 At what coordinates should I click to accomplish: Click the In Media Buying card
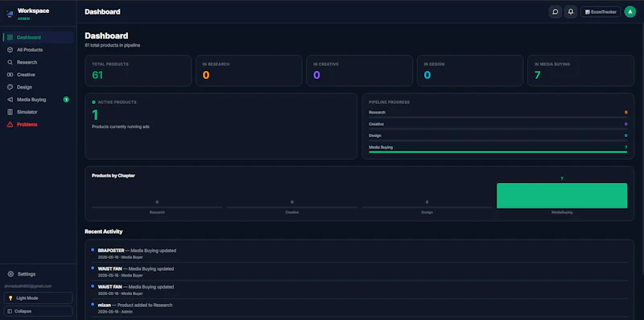pos(580,71)
